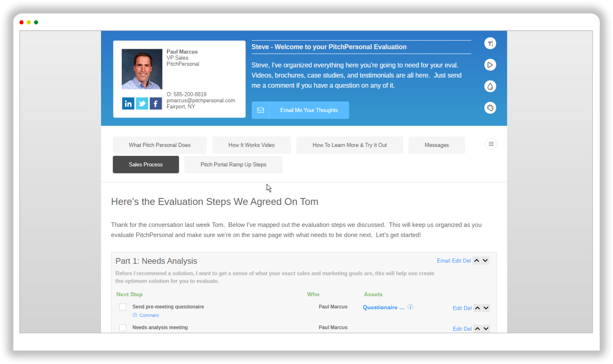Click the Comment link under questionaire step
Image resolution: width=613 pixels, height=364 pixels.
click(149, 316)
